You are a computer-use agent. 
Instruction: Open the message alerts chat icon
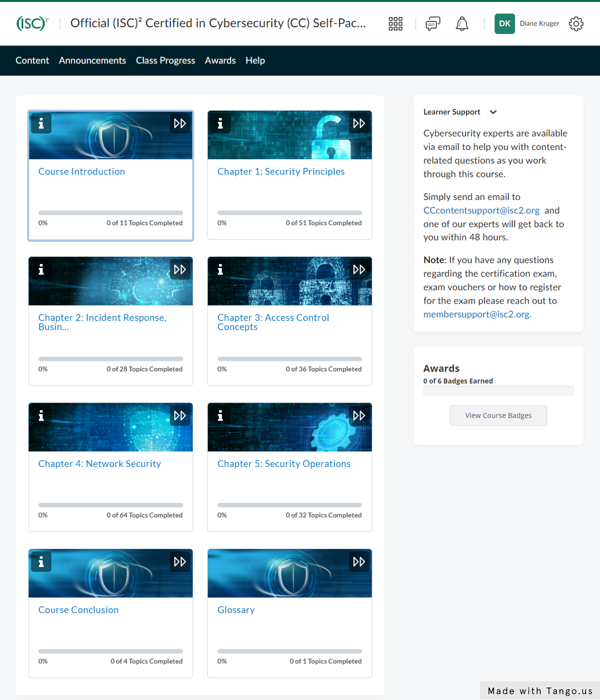(x=433, y=23)
